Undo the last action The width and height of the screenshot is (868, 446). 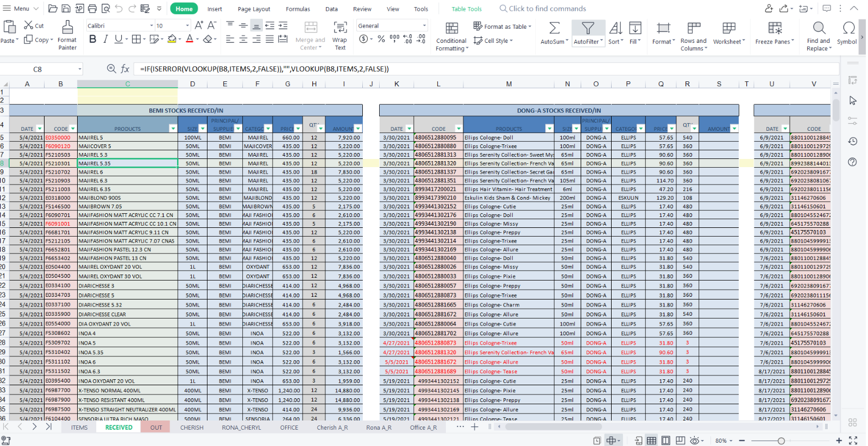pyautogui.click(x=118, y=9)
